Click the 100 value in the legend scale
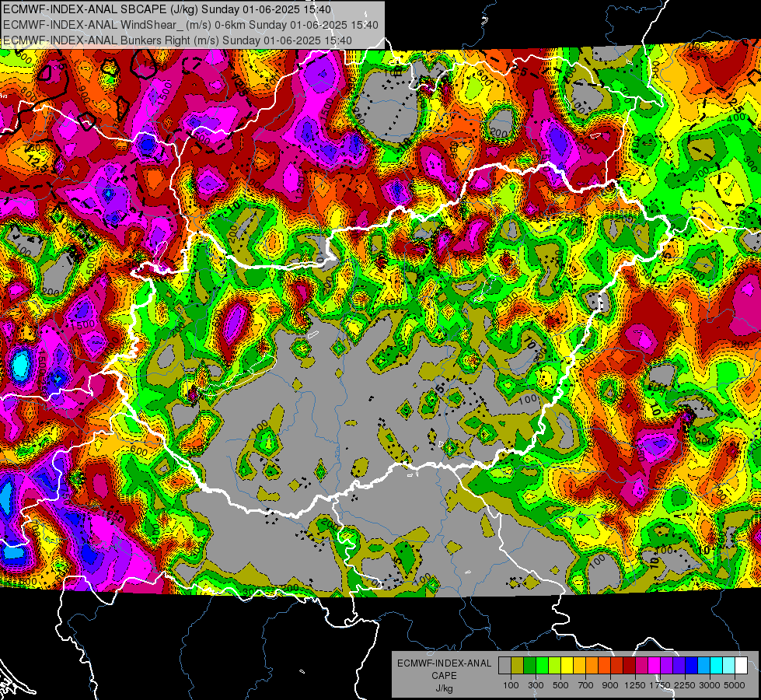761x700 pixels. coord(511,685)
